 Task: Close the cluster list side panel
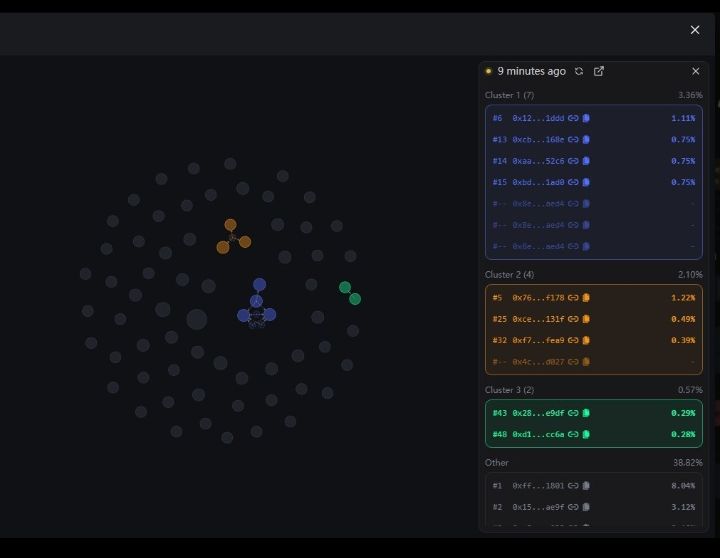[x=696, y=71]
